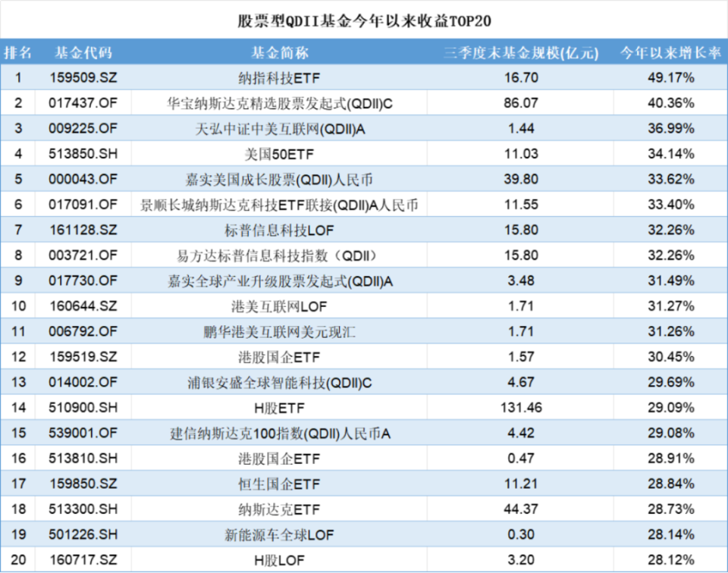The image size is (728, 573).
Task: Select fund code 009225.OF
Action: click(x=83, y=129)
